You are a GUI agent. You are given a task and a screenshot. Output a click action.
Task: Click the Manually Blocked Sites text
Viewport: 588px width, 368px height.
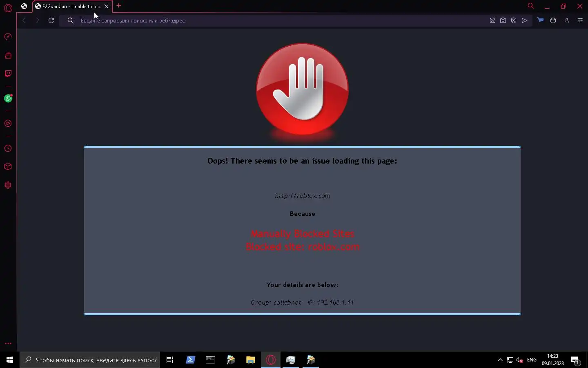point(303,234)
